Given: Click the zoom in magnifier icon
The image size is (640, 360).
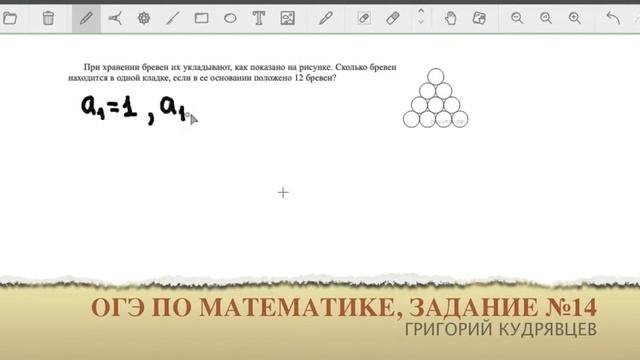Looking at the screenshot, I should click(575, 18).
